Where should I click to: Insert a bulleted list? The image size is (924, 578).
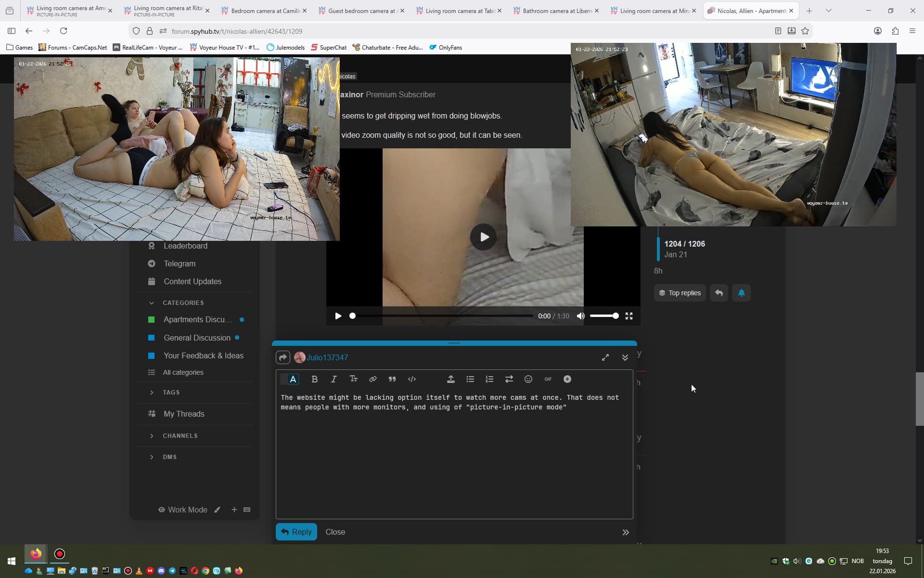tap(470, 379)
